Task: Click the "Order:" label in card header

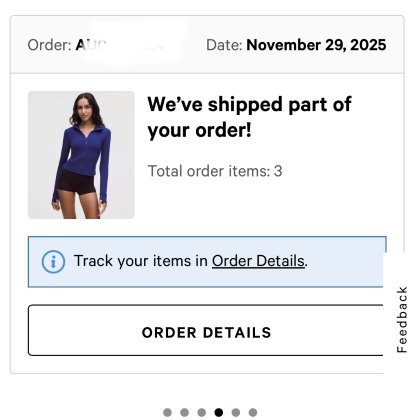Action: pyautogui.click(x=49, y=45)
